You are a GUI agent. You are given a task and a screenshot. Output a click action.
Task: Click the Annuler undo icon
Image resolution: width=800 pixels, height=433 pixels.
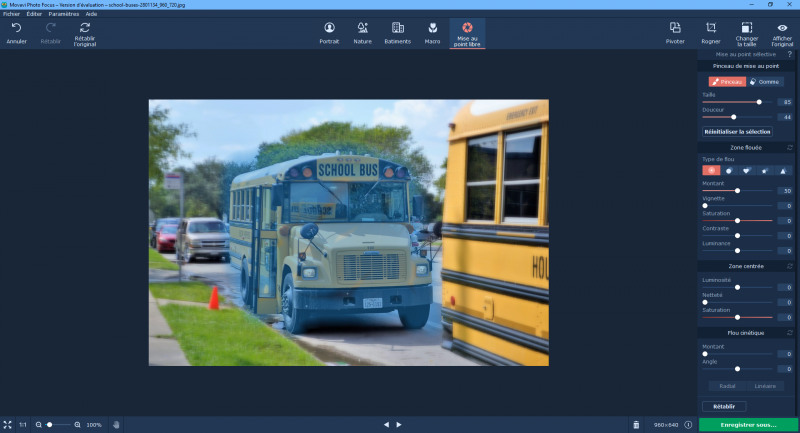point(17,32)
